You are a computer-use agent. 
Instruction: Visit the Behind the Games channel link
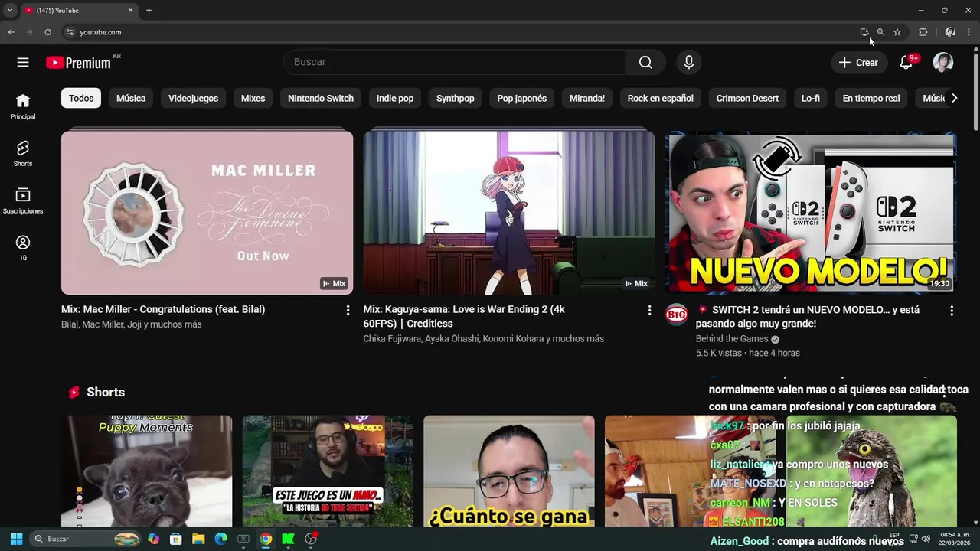click(732, 339)
